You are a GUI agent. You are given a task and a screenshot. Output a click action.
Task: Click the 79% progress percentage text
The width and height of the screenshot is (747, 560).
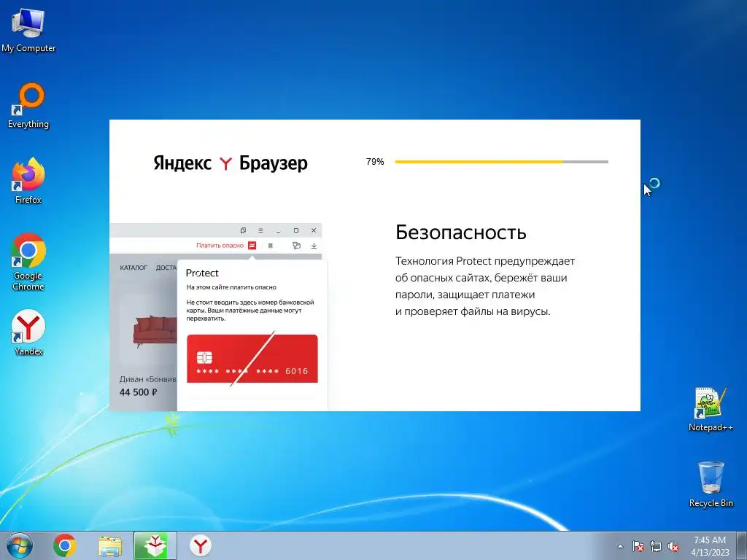(375, 162)
